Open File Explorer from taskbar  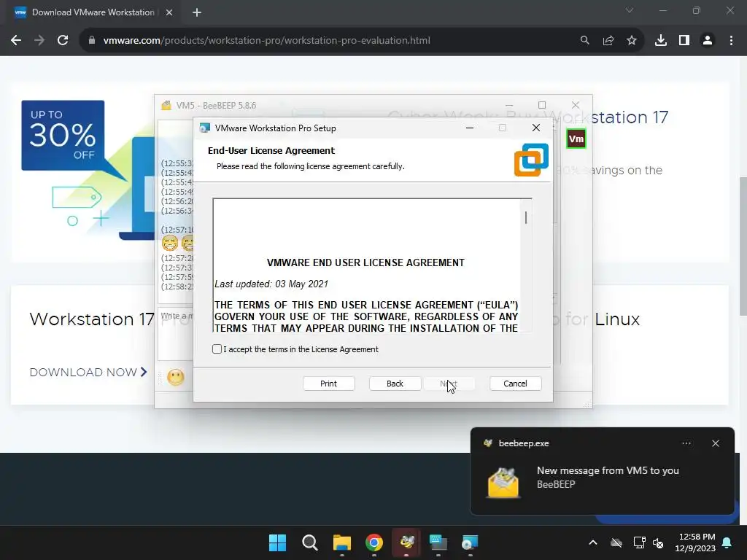click(x=342, y=542)
